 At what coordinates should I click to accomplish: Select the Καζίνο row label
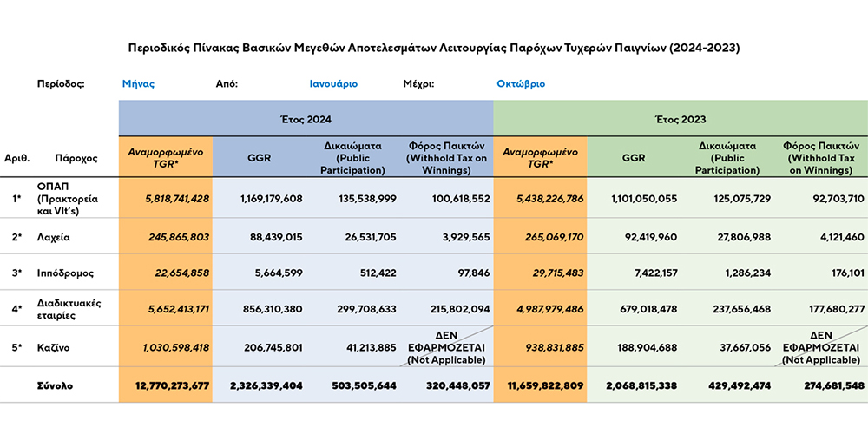[51, 347]
